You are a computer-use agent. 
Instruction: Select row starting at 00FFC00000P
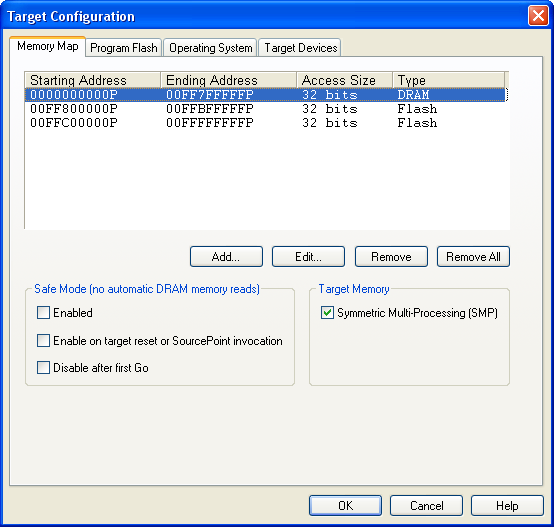click(x=265, y=123)
